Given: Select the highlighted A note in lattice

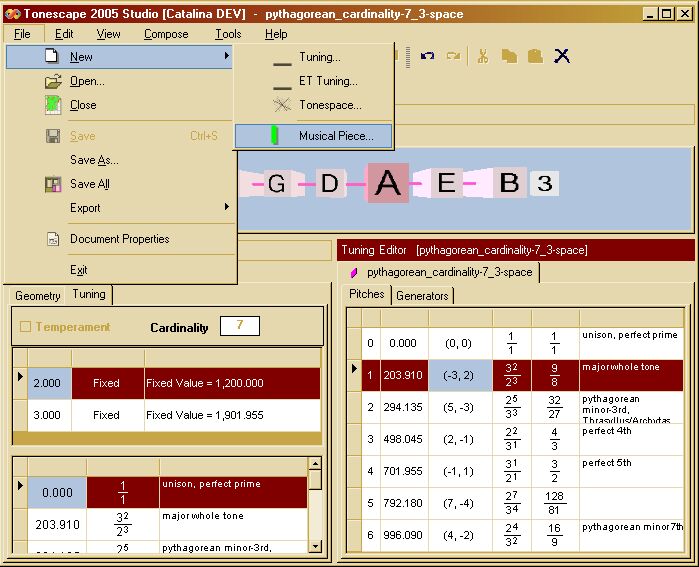Looking at the screenshot, I should pyautogui.click(x=388, y=183).
